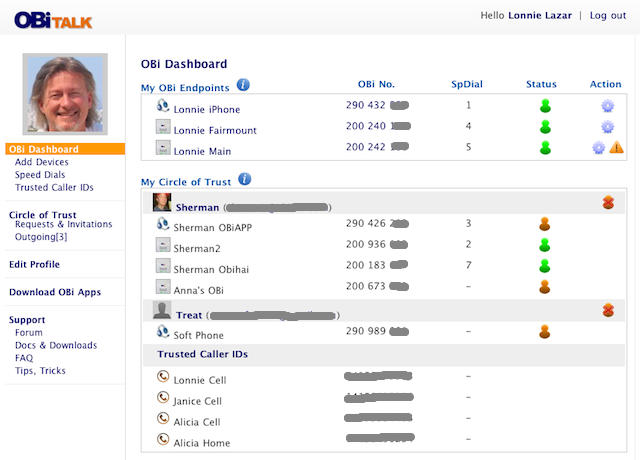View Outgoing[3] invitations
This screenshot has height=460, width=640.
pos(41,237)
